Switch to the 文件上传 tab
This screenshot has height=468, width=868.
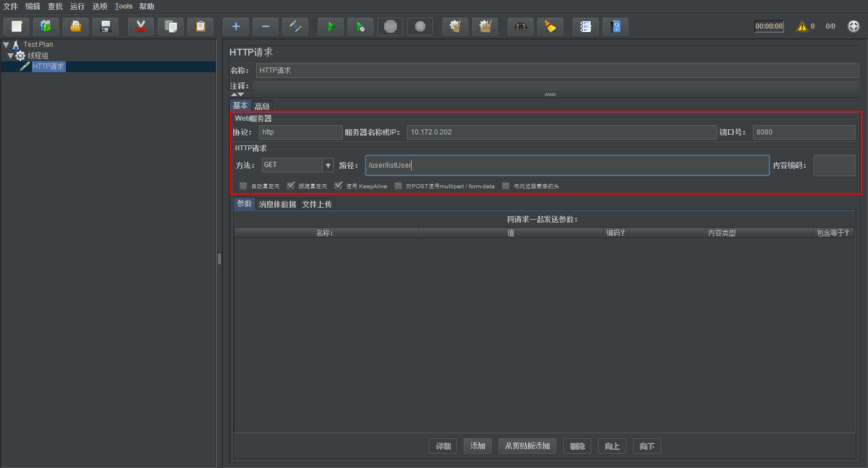[317, 204]
